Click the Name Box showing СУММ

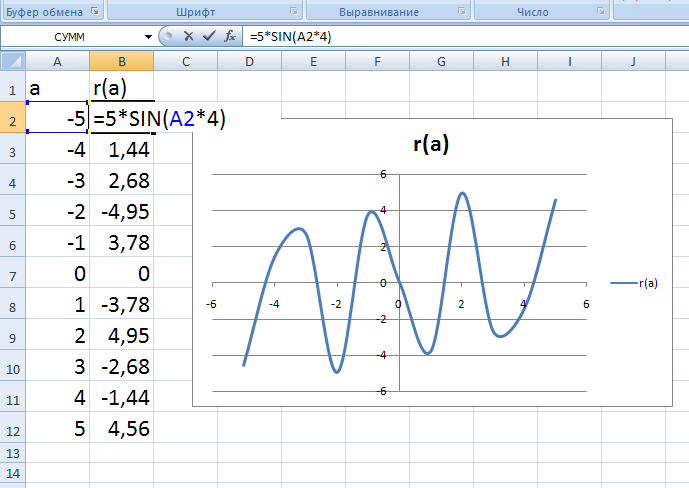tap(70, 37)
